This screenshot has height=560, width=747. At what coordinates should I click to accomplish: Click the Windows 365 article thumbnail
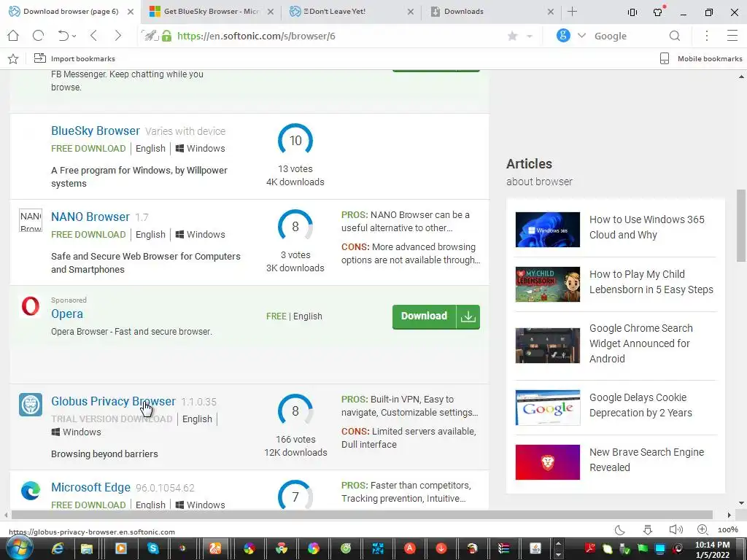tap(548, 230)
